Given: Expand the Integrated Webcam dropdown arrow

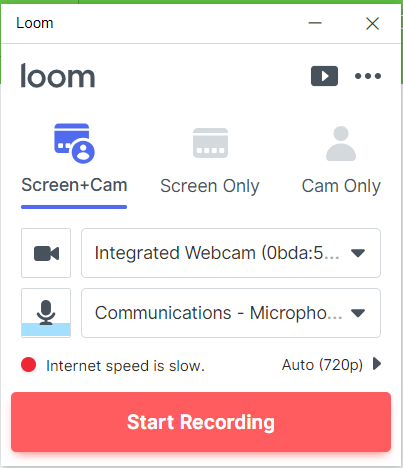Looking at the screenshot, I should tap(358, 253).
